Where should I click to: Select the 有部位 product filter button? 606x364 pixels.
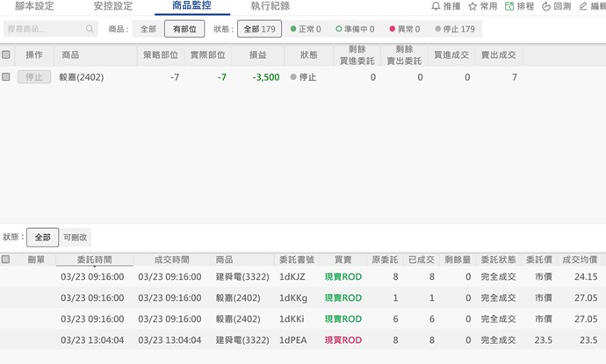[x=184, y=29]
